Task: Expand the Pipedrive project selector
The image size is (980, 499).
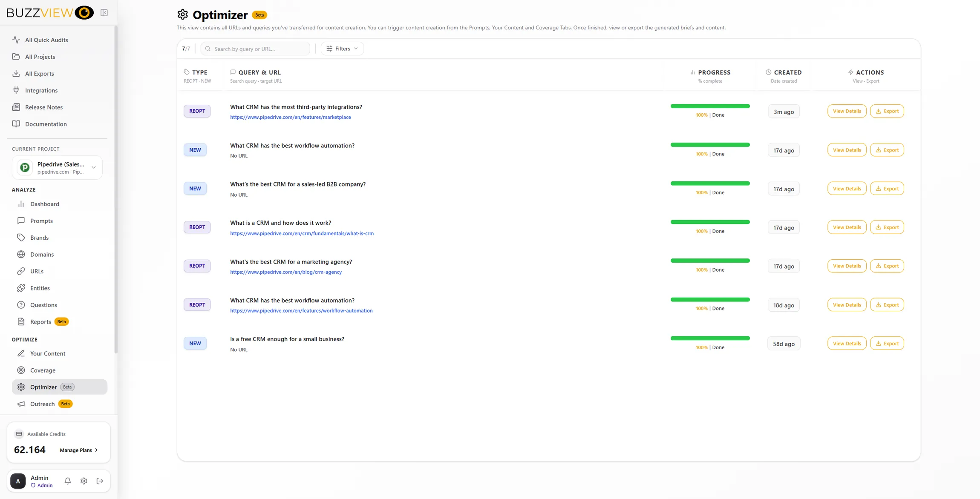Action: (57, 167)
